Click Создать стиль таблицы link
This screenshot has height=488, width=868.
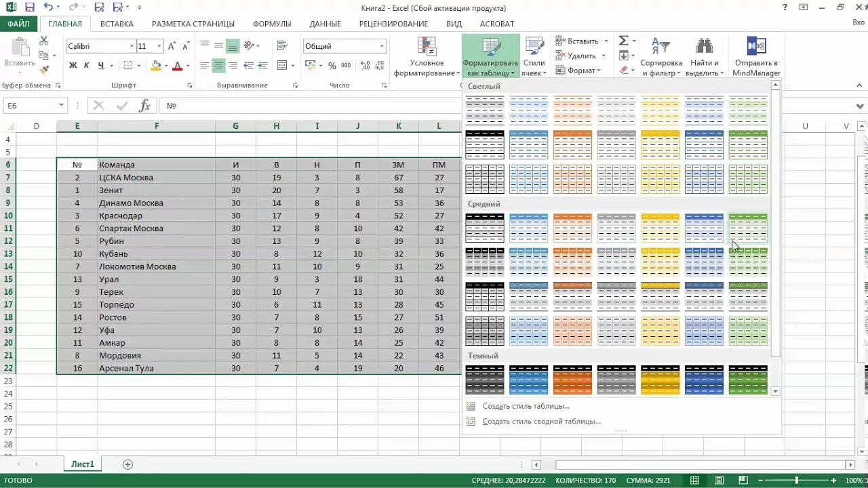coord(526,406)
